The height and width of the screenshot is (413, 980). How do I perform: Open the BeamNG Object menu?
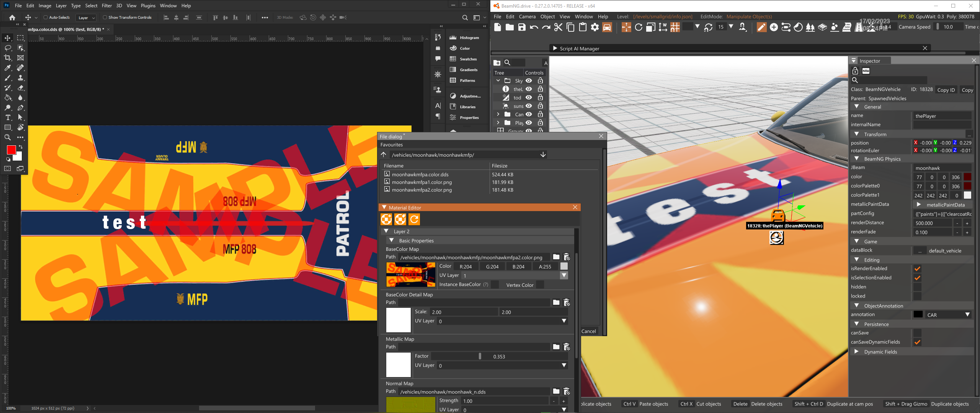click(547, 16)
